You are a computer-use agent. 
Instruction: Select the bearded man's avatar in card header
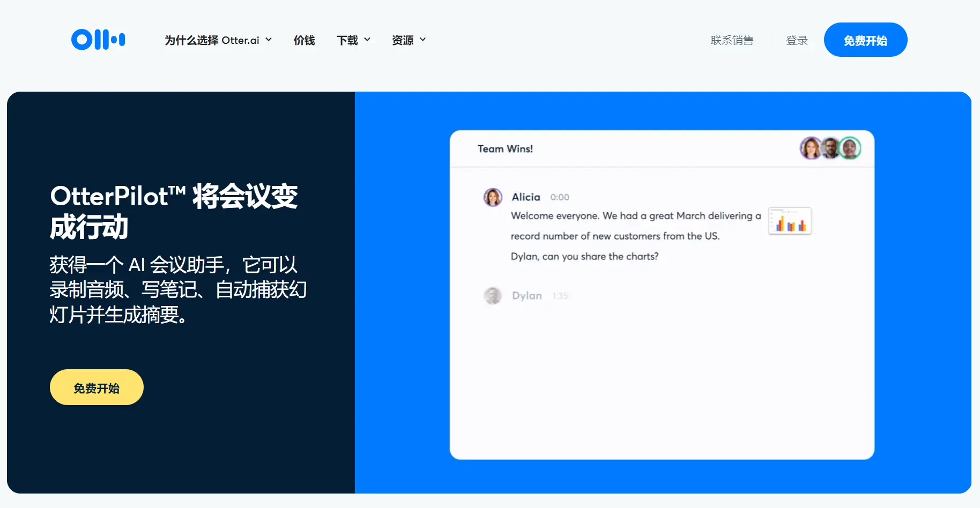pos(830,148)
